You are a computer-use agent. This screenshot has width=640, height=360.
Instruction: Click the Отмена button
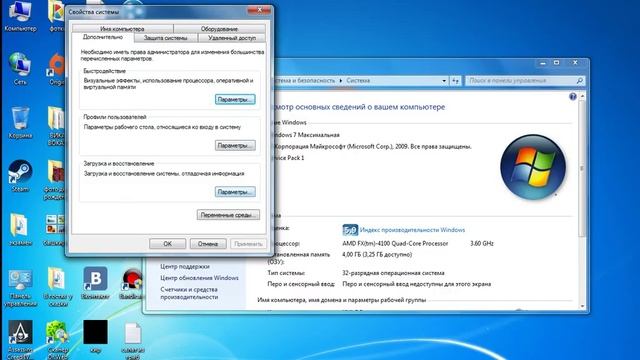208,244
